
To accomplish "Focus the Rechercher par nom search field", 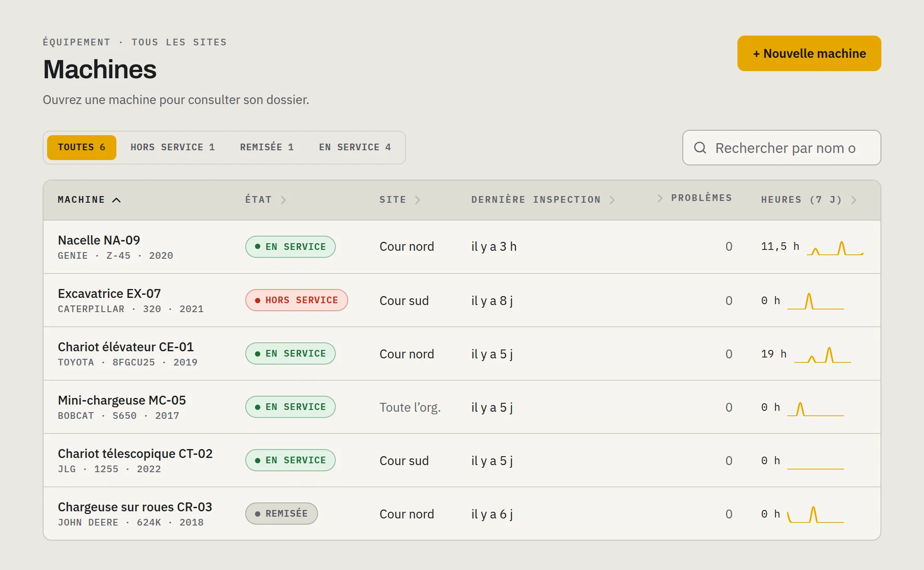I will (x=781, y=148).
